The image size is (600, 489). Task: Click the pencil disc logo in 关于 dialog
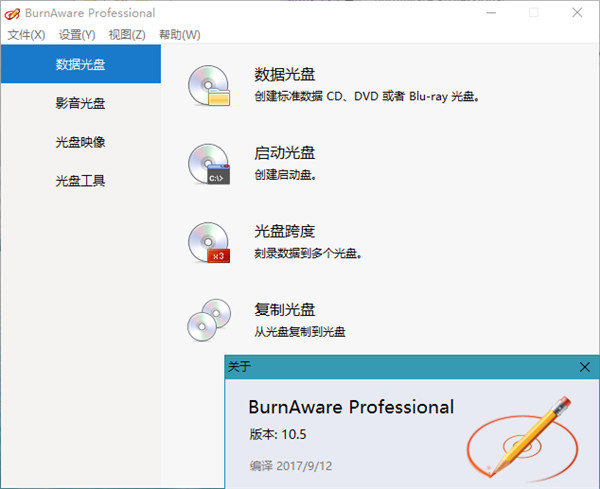point(523,439)
